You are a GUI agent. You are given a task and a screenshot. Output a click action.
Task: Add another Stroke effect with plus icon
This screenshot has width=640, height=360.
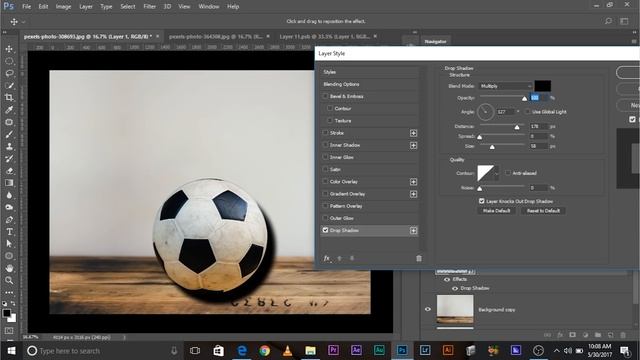[x=413, y=133]
